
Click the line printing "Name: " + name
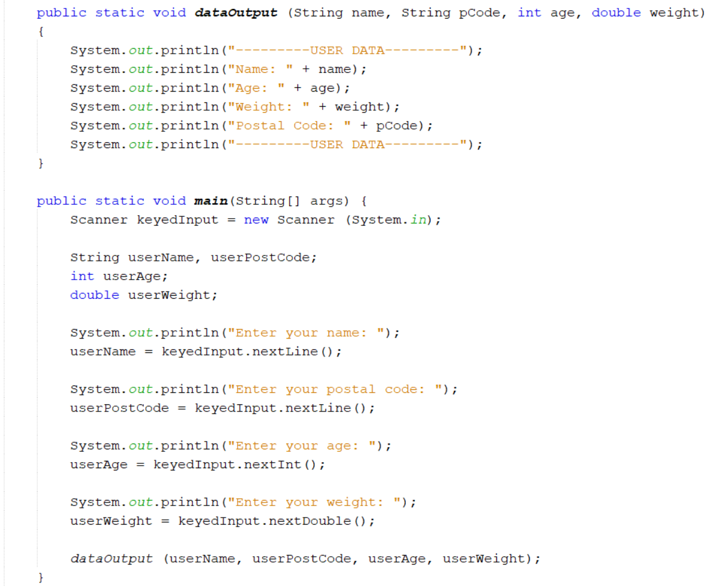click(x=218, y=69)
